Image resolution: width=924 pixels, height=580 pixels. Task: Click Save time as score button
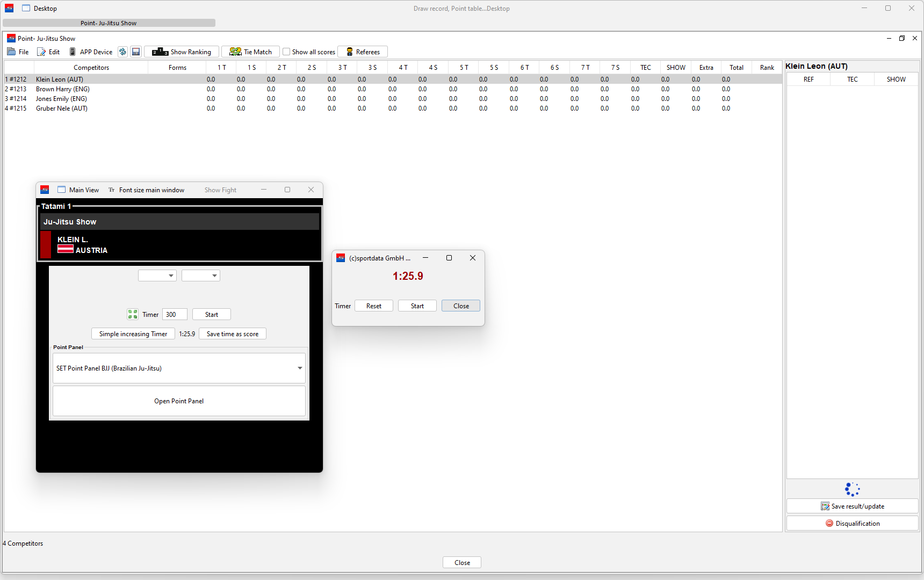click(x=233, y=334)
